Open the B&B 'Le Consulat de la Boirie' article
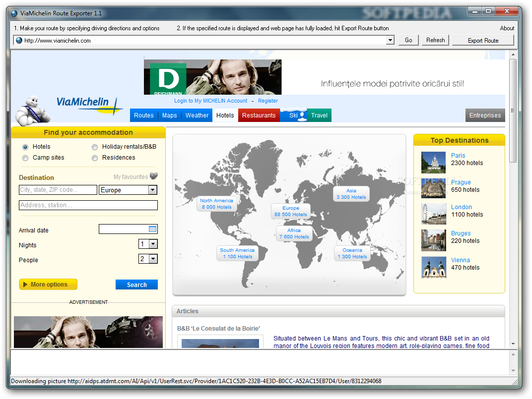Screen dimensions: 532x399 (x=218, y=328)
